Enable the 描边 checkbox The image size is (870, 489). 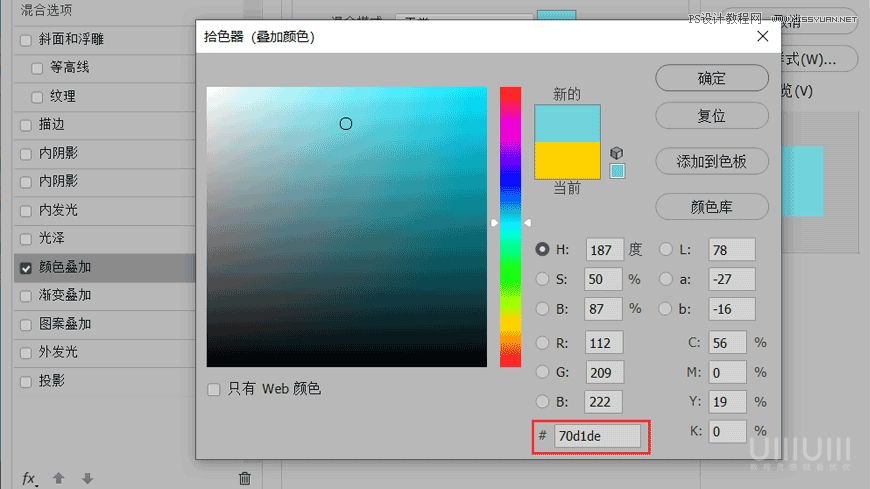(26, 125)
